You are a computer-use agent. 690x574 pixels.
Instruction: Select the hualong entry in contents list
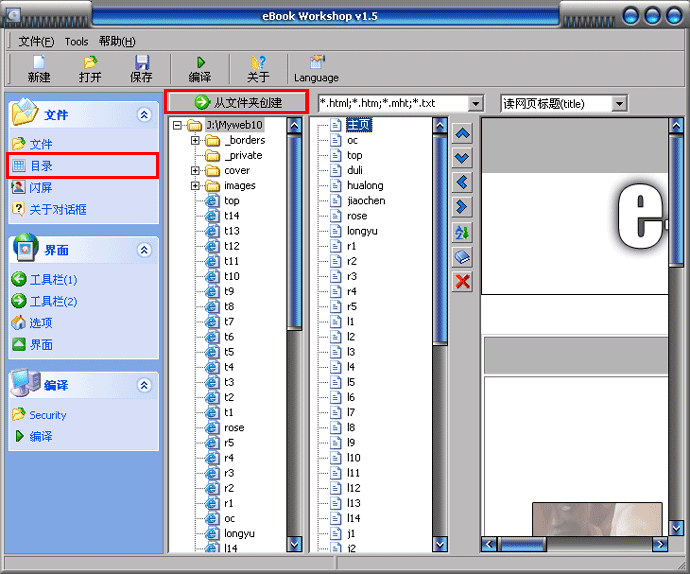pos(365,186)
